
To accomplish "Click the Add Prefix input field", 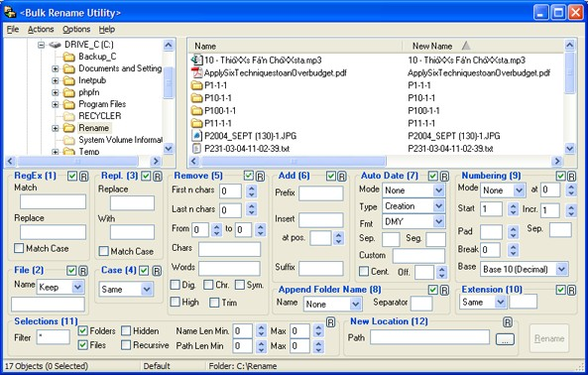I will [321, 193].
